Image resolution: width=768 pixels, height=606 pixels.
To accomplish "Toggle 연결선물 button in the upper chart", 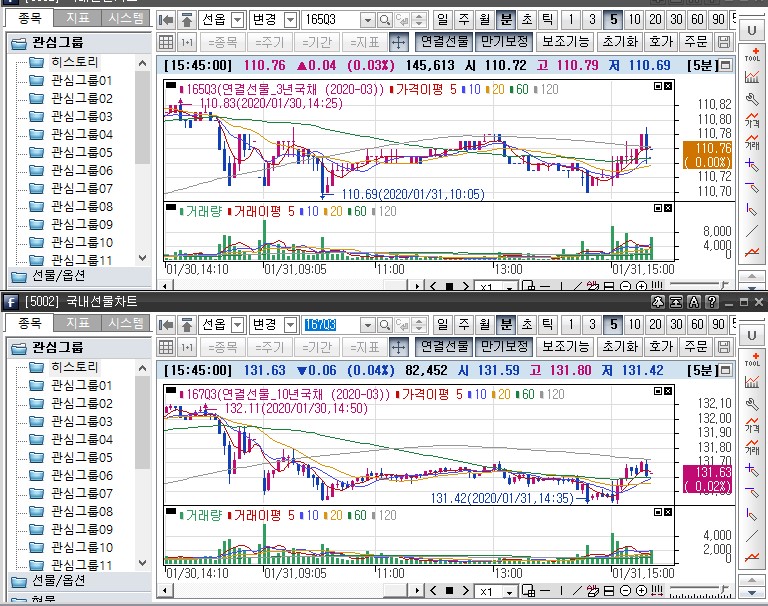I will pyautogui.click(x=444, y=42).
